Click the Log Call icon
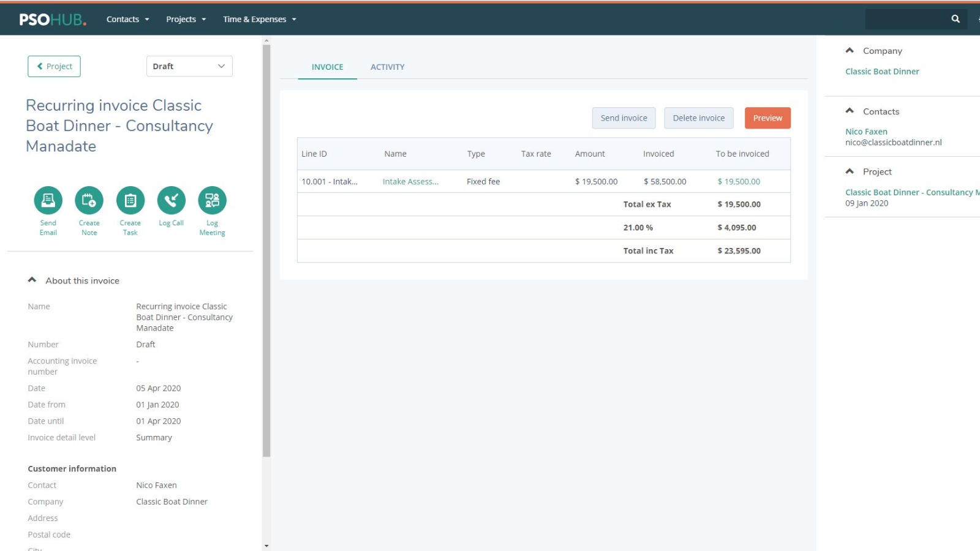 pyautogui.click(x=171, y=200)
